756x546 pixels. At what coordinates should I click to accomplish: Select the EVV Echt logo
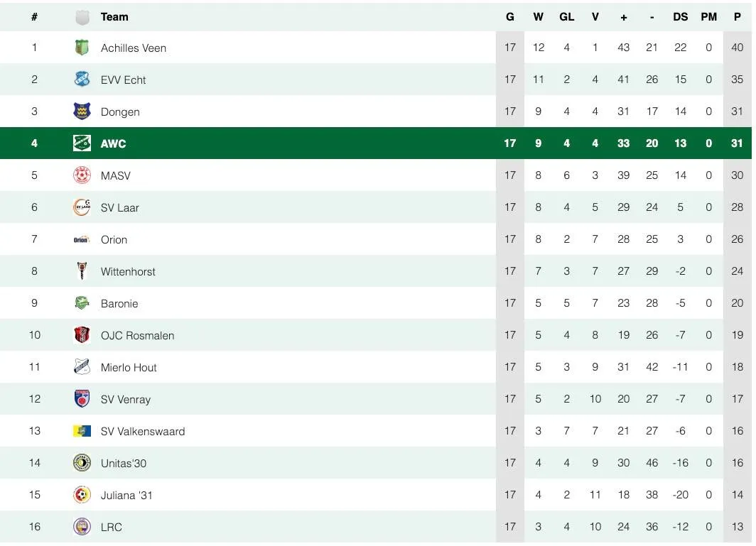[82, 80]
